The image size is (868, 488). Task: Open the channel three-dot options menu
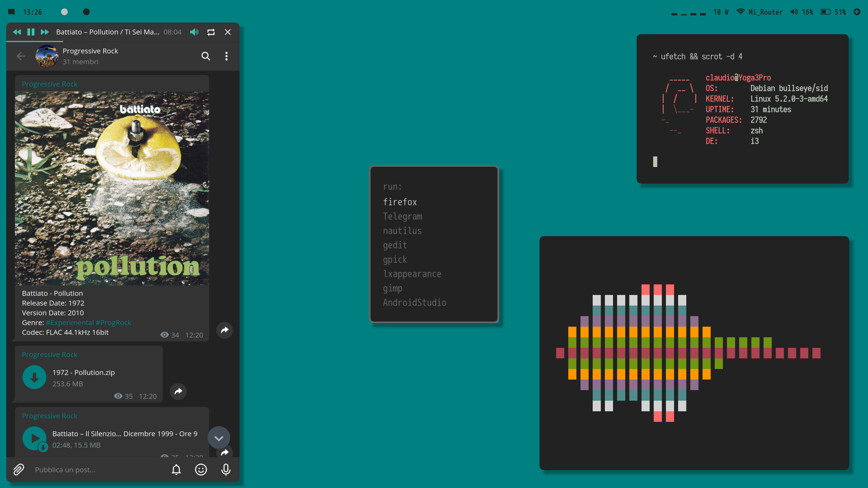coord(226,56)
